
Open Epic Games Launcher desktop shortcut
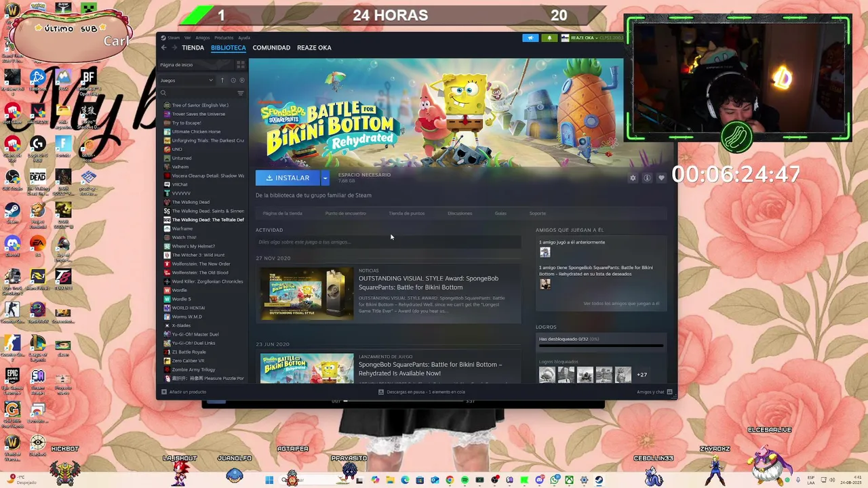(x=12, y=380)
